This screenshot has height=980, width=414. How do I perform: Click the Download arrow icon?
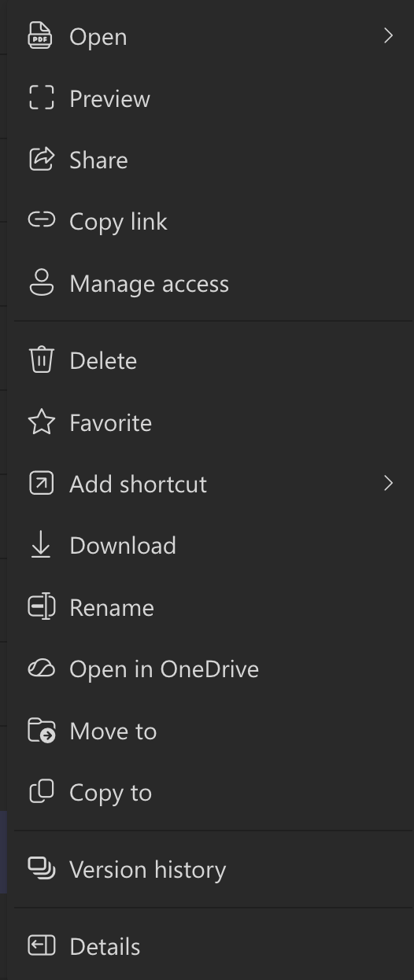pos(41,545)
